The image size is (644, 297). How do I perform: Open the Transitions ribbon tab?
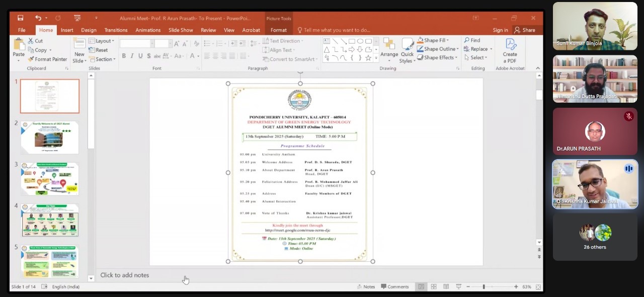pos(116,30)
